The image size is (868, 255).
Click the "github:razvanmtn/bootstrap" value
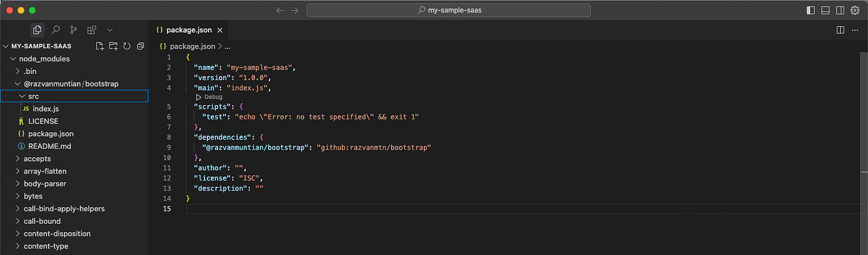374,148
